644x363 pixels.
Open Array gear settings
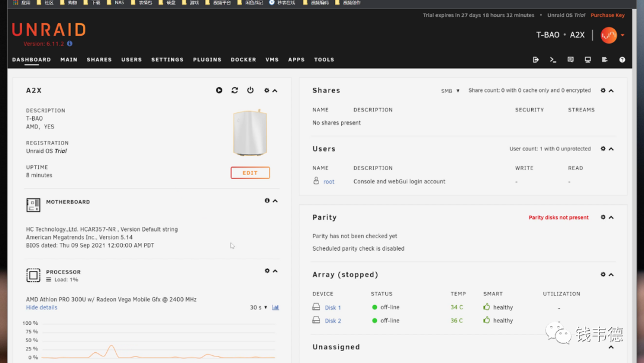tap(603, 274)
